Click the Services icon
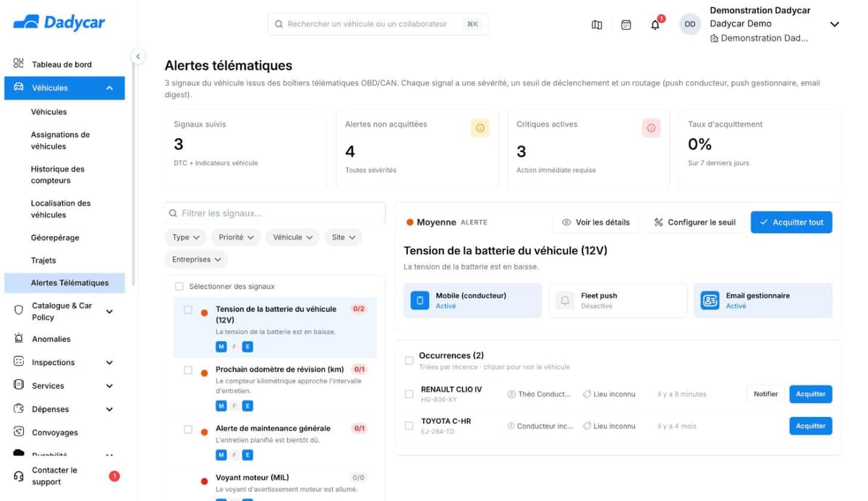 [x=19, y=385]
